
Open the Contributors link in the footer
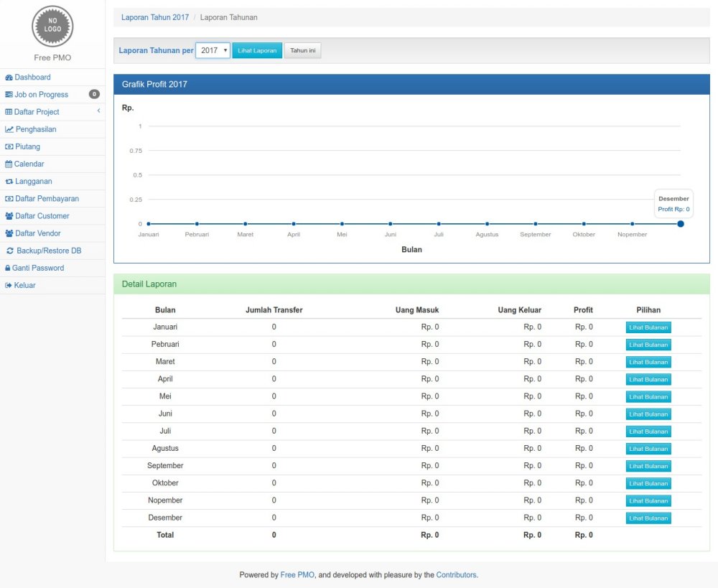pos(455,574)
